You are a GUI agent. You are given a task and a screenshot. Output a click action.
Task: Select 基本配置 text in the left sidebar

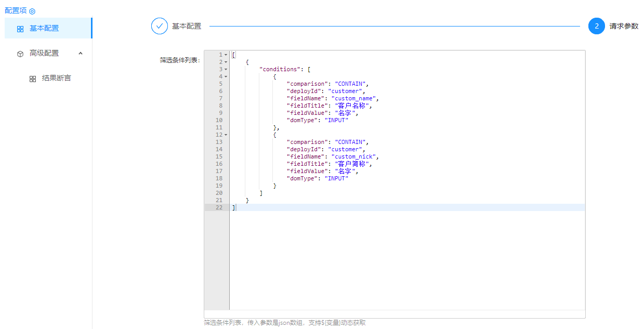pyautogui.click(x=44, y=28)
